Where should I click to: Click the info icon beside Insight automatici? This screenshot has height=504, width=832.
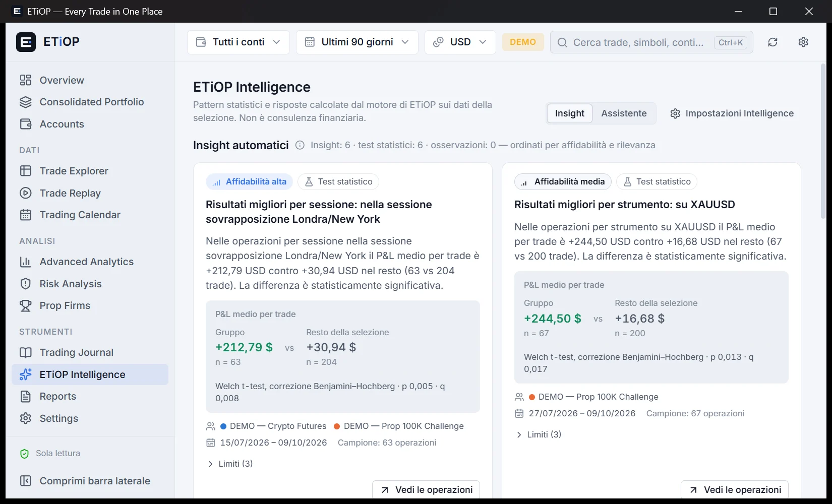pos(300,145)
